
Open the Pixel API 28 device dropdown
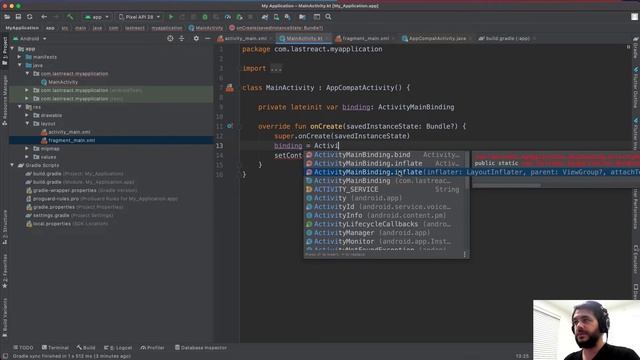point(139,17)
